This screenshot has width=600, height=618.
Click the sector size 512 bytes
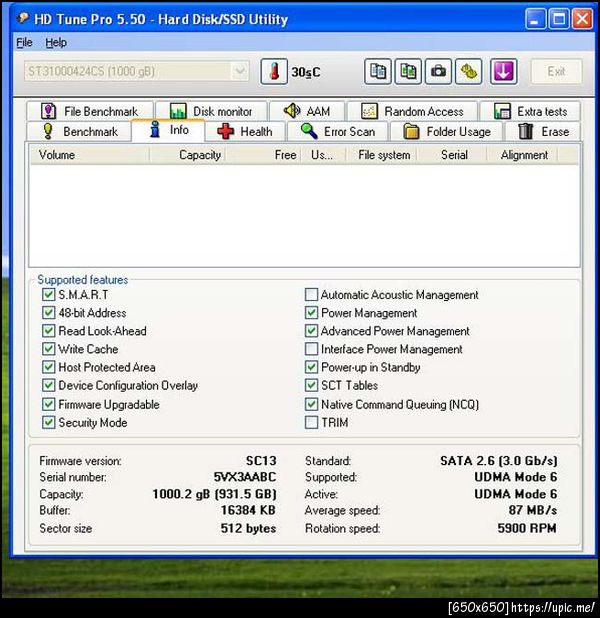(x=248, y=528)
